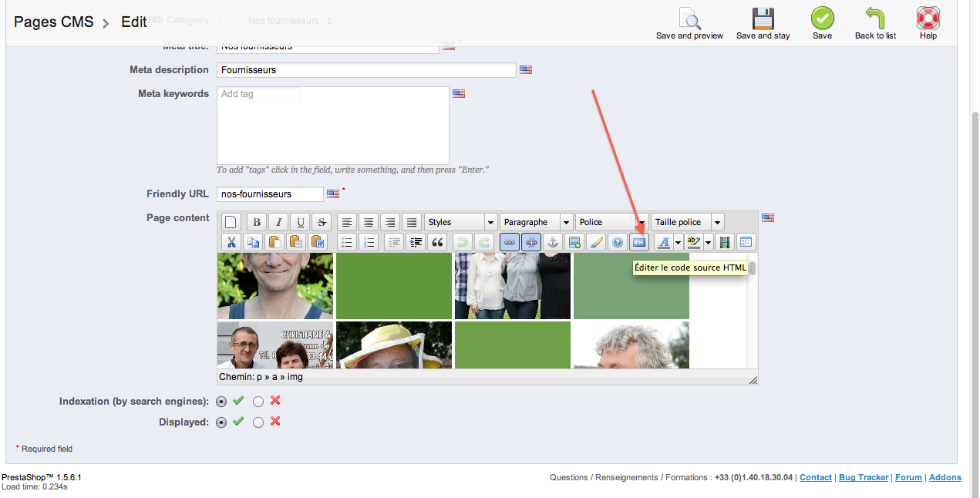
Task: Click the Insert link chain icon
Action: click(x=509, y=242)
